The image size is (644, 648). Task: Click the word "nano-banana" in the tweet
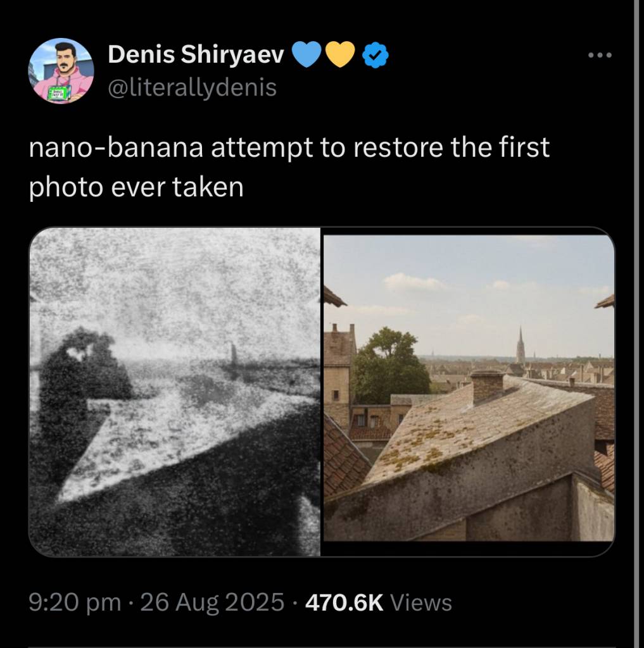click(x=117, y=149)
